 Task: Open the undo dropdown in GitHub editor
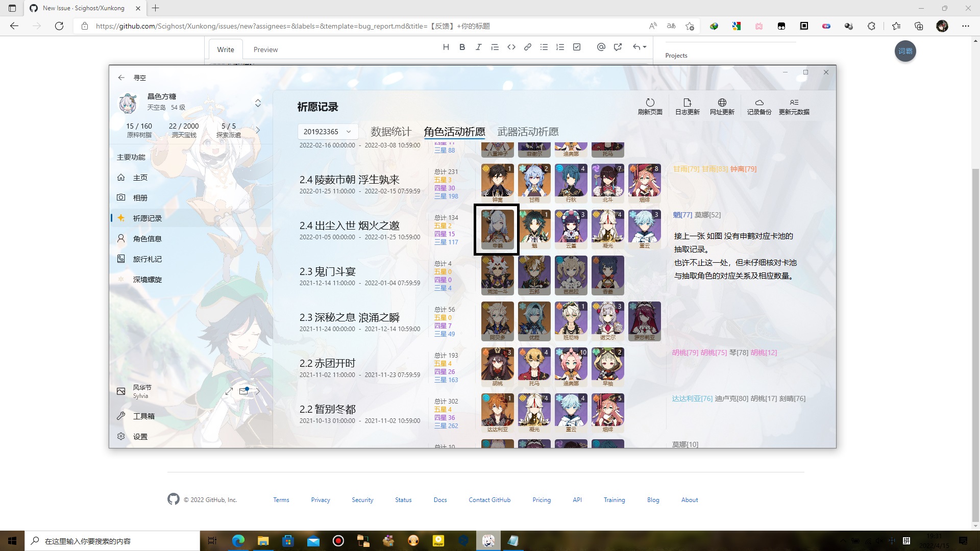640,47
